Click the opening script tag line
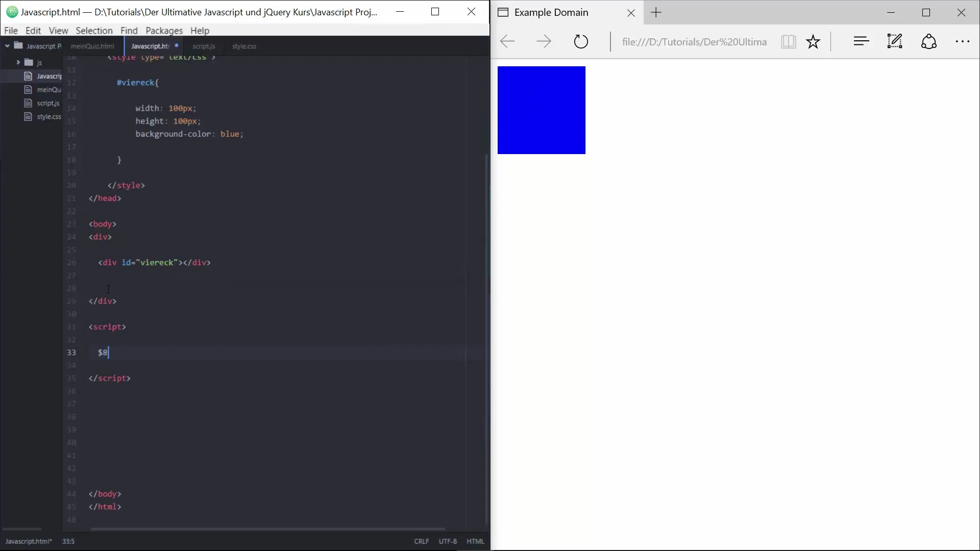 pyautogui.click(x=107, y=327)
